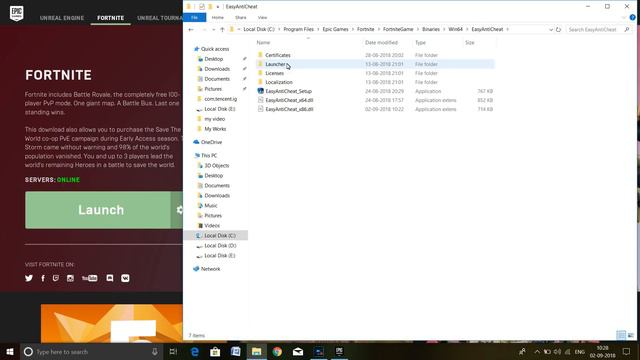Click Cortana microphone in search box
This screenshot has width=640, height=360.
tap(155, 351)
